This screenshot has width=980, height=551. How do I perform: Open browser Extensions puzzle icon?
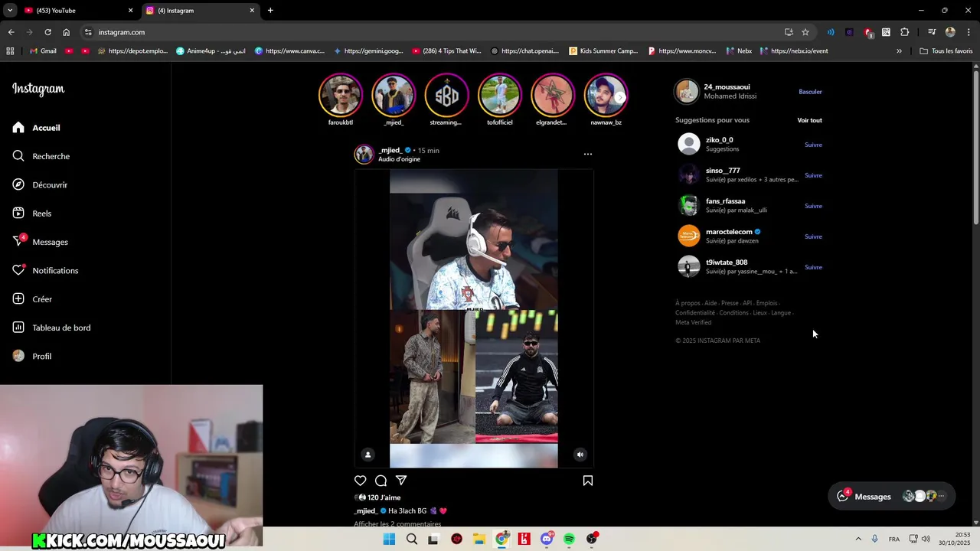coord(904,32)
